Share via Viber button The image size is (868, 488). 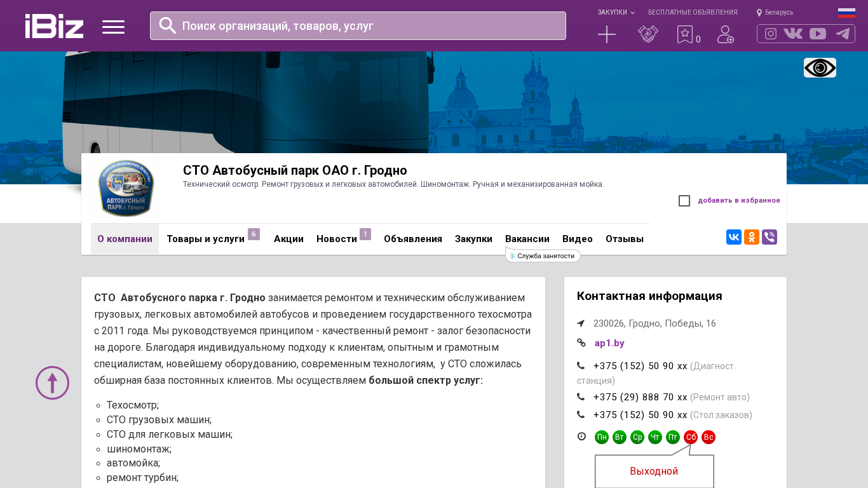tap(770, 237)
